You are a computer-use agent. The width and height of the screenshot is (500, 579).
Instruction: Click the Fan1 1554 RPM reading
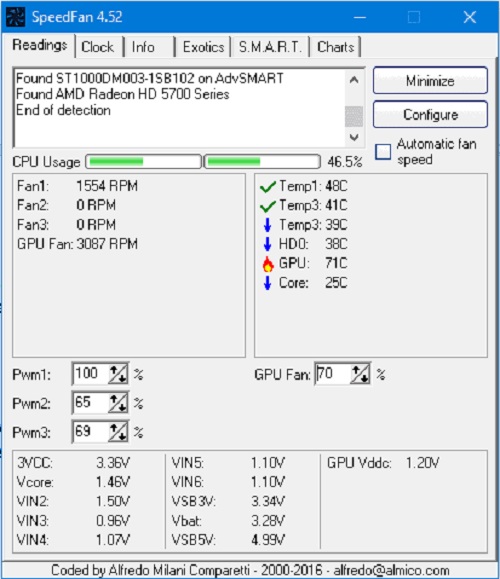(78, 186)
